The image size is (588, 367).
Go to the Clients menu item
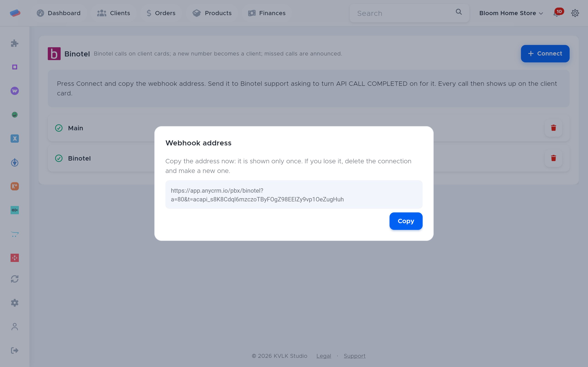pyautogui.click(x=113, y=13)
